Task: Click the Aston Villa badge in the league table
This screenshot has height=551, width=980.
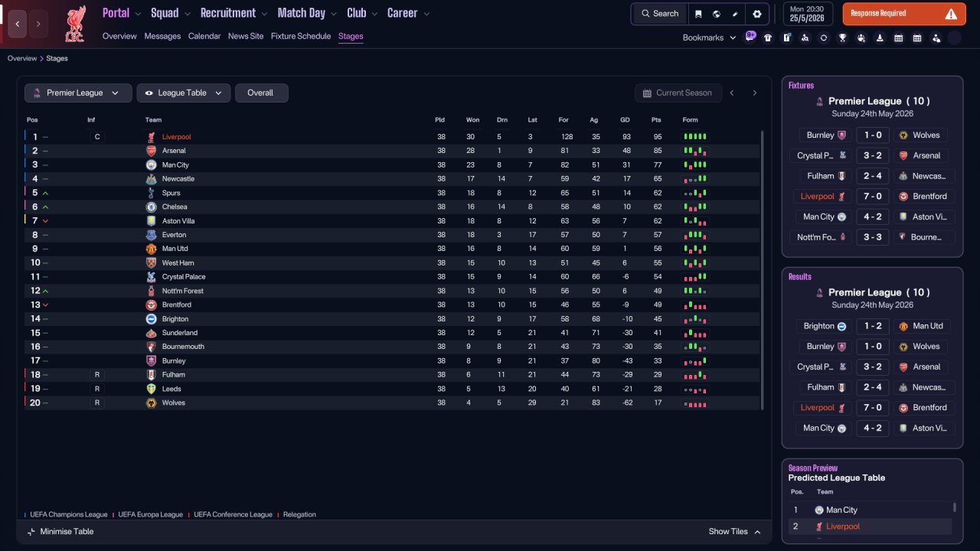Action: coord(151,221)
